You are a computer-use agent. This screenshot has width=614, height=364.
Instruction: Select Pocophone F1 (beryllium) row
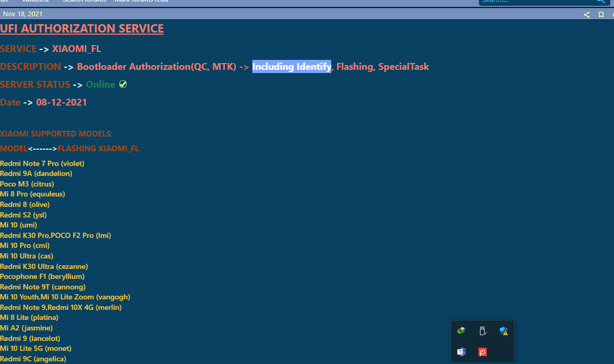click(42, 277)
